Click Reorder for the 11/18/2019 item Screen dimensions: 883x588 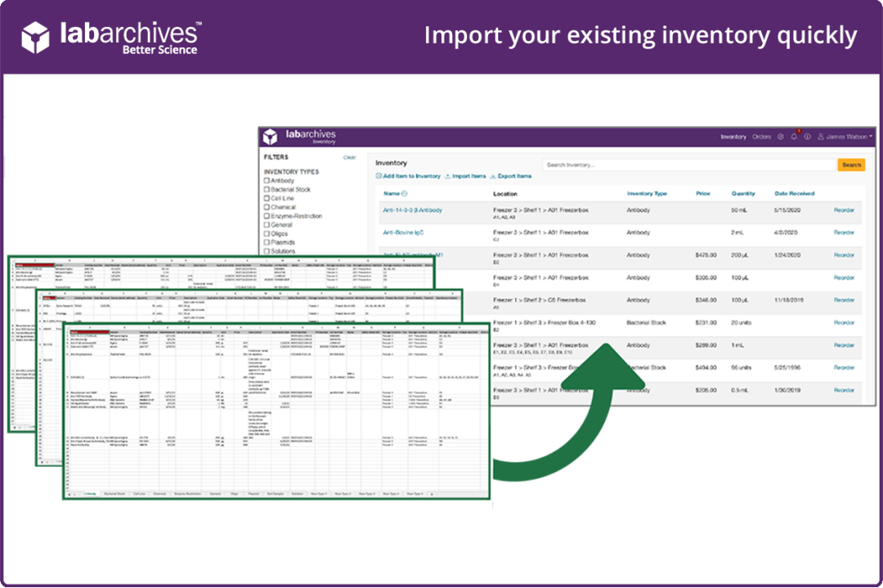(844, 300)
